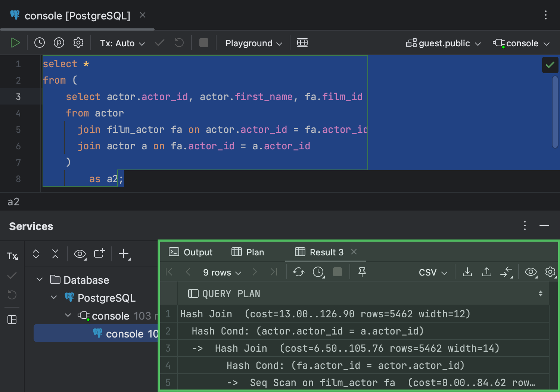Image resolution: width=560 pixels, height=392 pixels.
Task: Open query execution history via clock icon
Action: pos(40,43)
